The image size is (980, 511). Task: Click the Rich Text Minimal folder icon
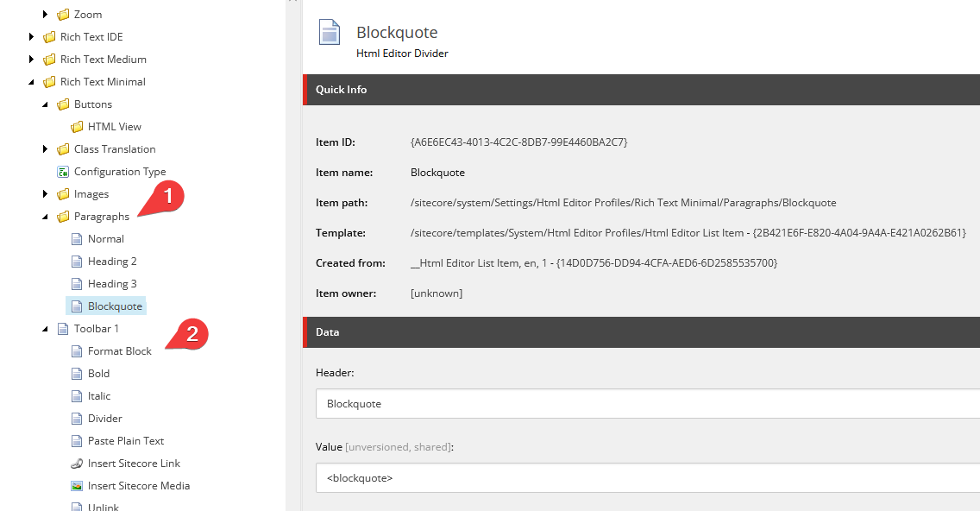(49, 82)
